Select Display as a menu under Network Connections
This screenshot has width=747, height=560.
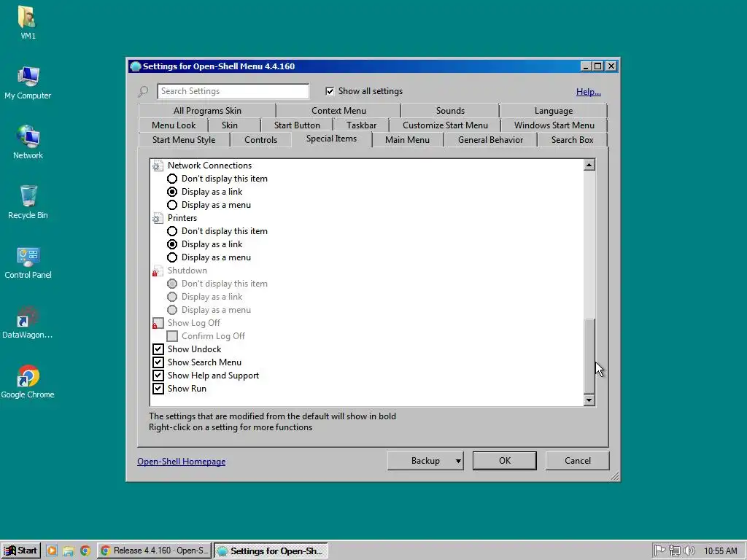(172, 205)
